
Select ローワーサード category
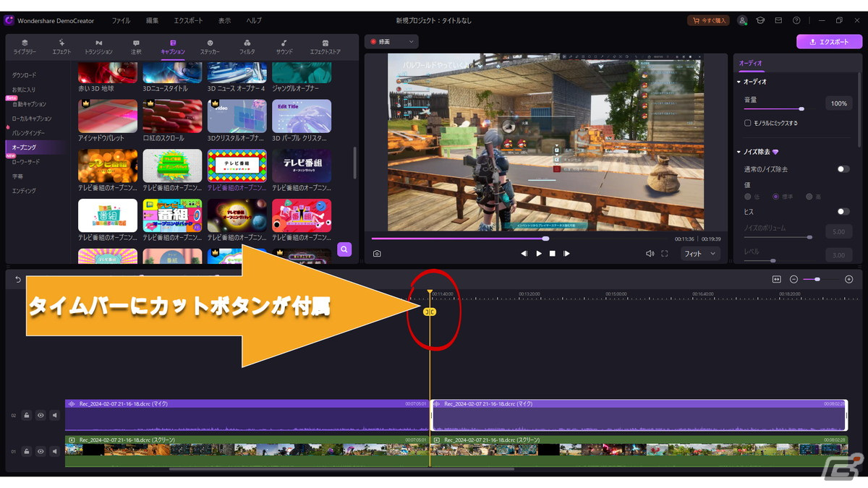click(x=26, y=162)
